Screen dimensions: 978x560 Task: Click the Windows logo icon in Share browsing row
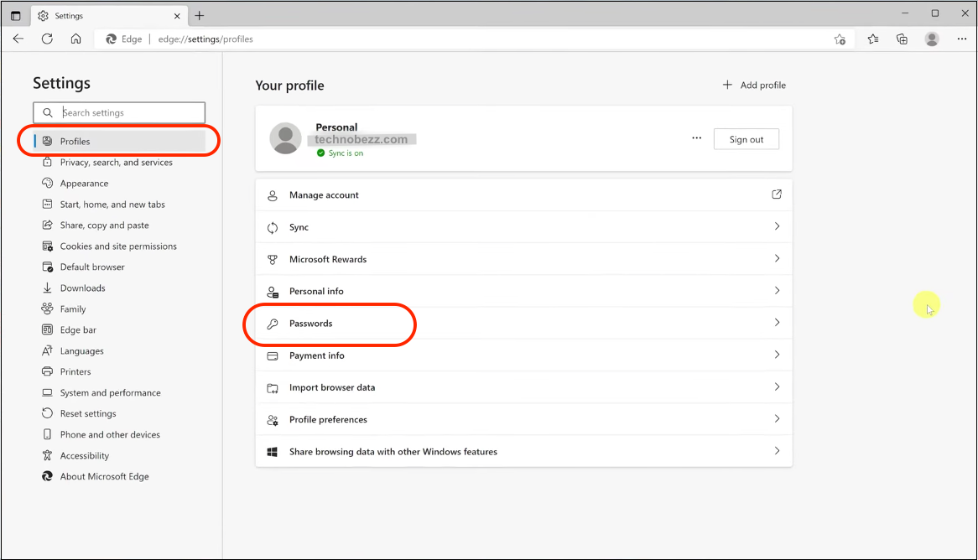[x=273, y=452]
